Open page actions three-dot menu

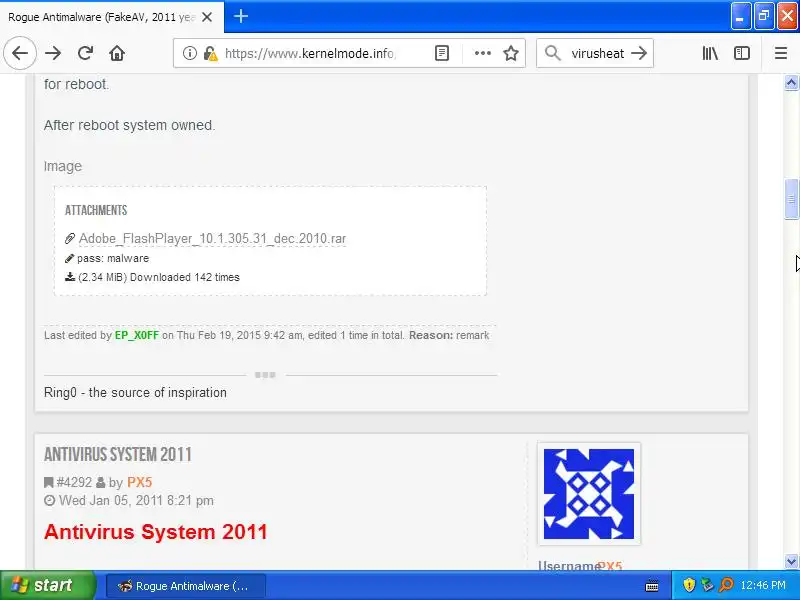[482, 53]
